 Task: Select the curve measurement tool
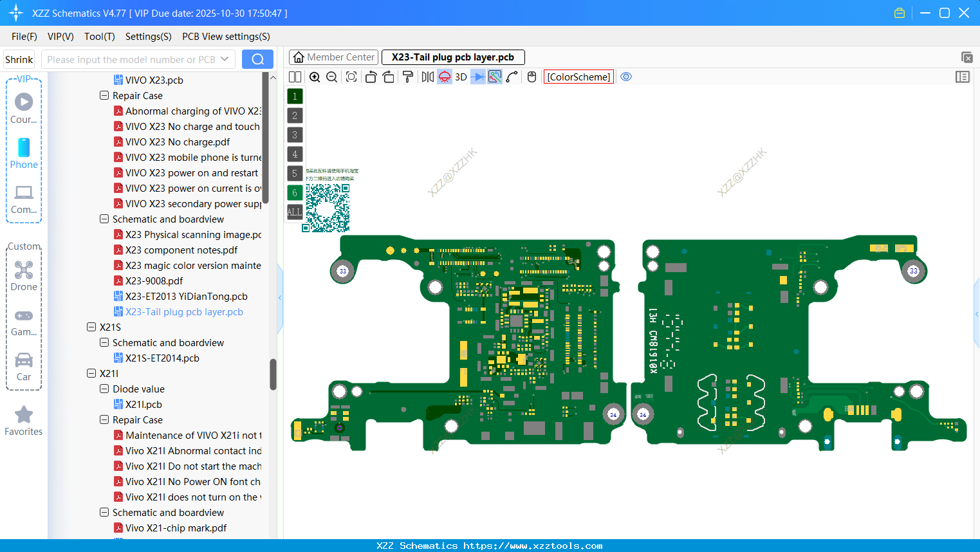coord(512,77)
